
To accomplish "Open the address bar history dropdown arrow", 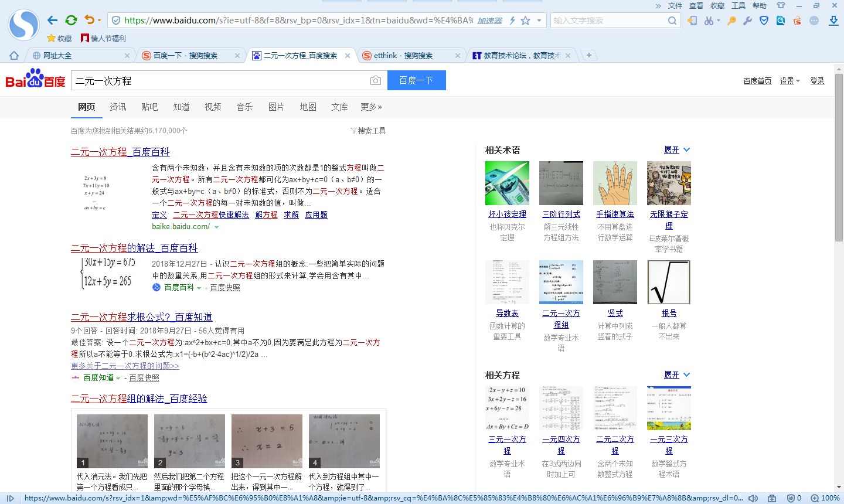I will (539, 21).
